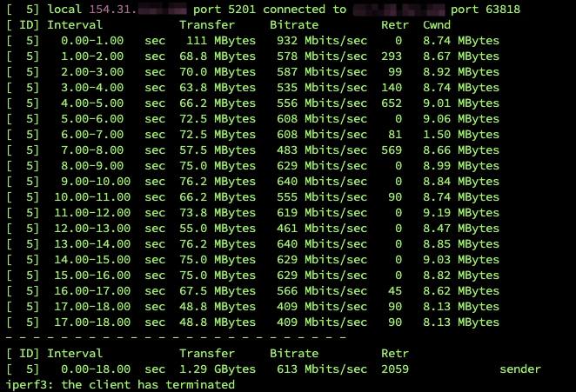
Task: Select the '566 Mbits/sec' bitrate
Action: point(322,291)
